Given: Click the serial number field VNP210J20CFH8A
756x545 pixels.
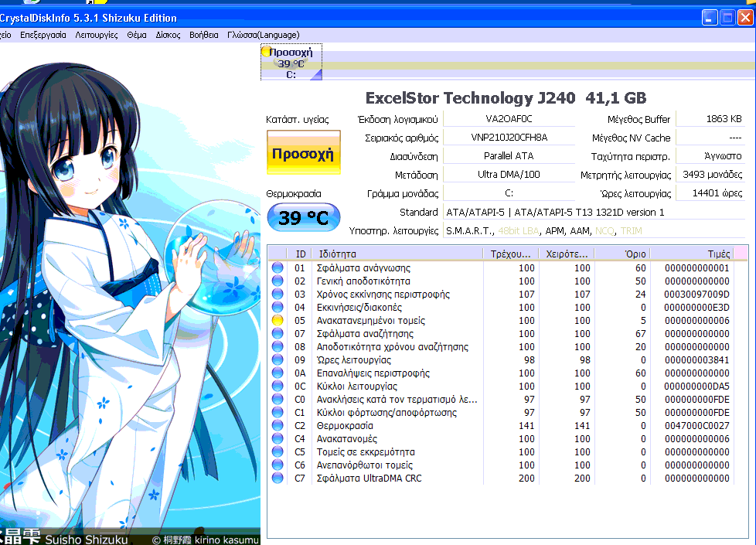Looking at the screenshot, I should [x=509, y=138].
